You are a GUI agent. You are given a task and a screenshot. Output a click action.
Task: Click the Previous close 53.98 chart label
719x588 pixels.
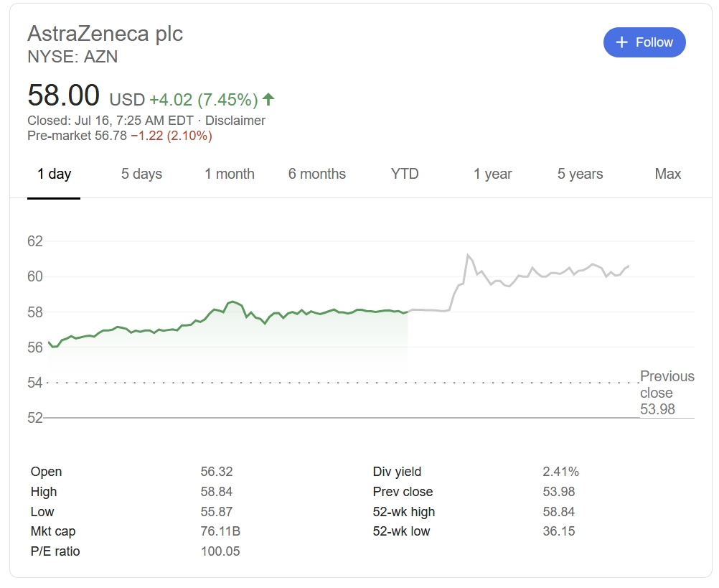coord(667,393)
